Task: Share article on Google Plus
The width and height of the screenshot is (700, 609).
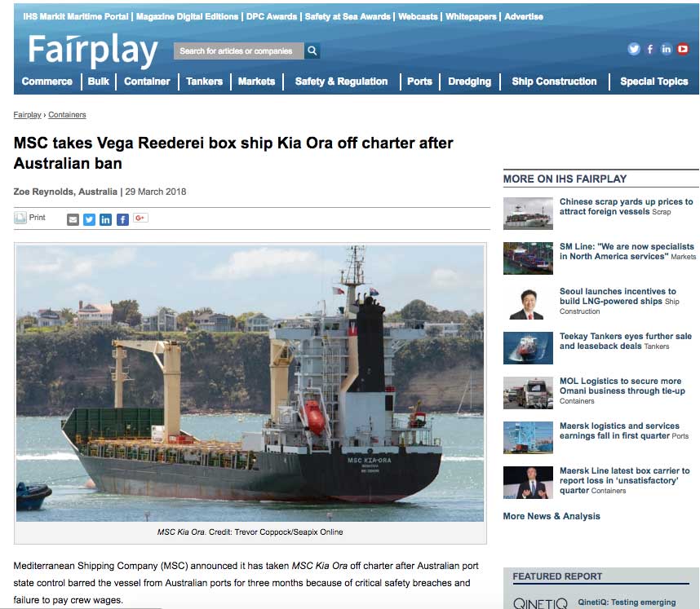Action: tap(140, 218)
